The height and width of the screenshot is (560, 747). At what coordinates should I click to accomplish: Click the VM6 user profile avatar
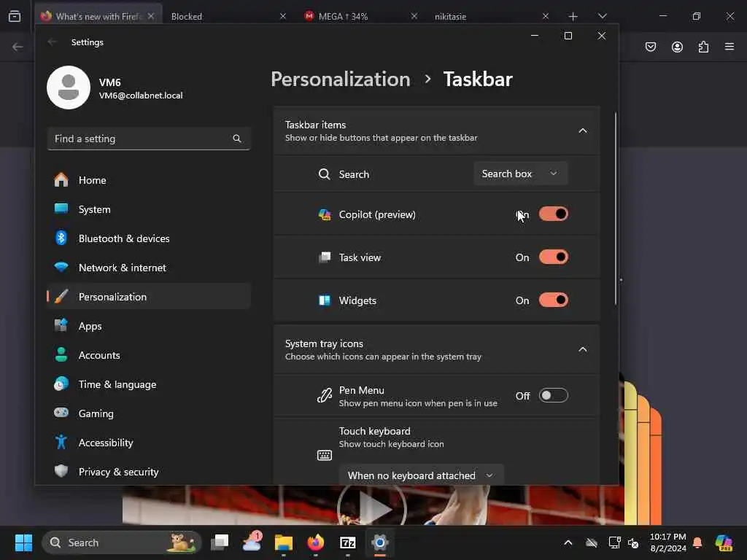(69, 87)
